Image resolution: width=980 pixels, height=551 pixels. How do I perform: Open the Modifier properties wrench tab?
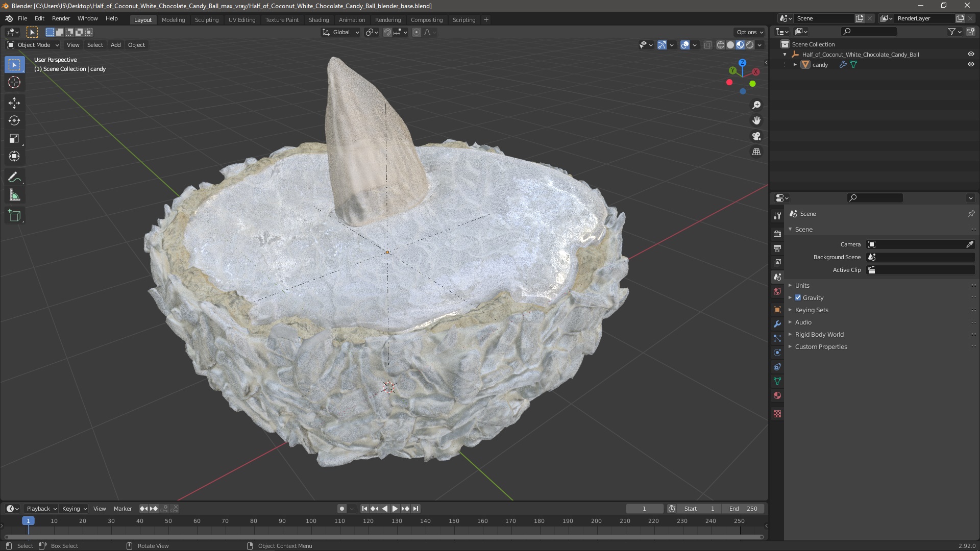(777, 324)
